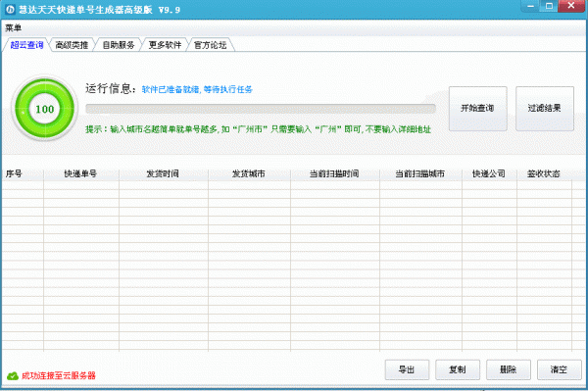Viewport: 588px width, 391px height.
Task: Sort by 当前扫描城市 column header
Action: pyautogui.click(x=420, y=174)
